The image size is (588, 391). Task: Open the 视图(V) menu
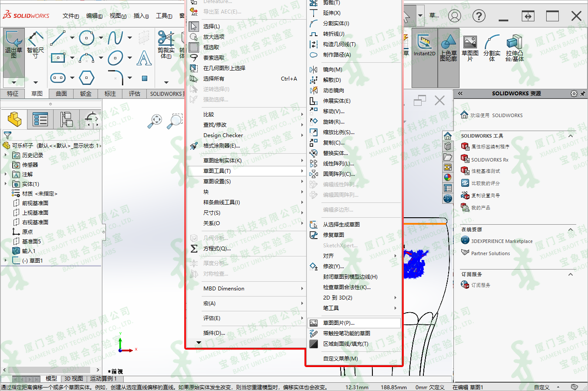pyautogui.click(x=118, y=16)
